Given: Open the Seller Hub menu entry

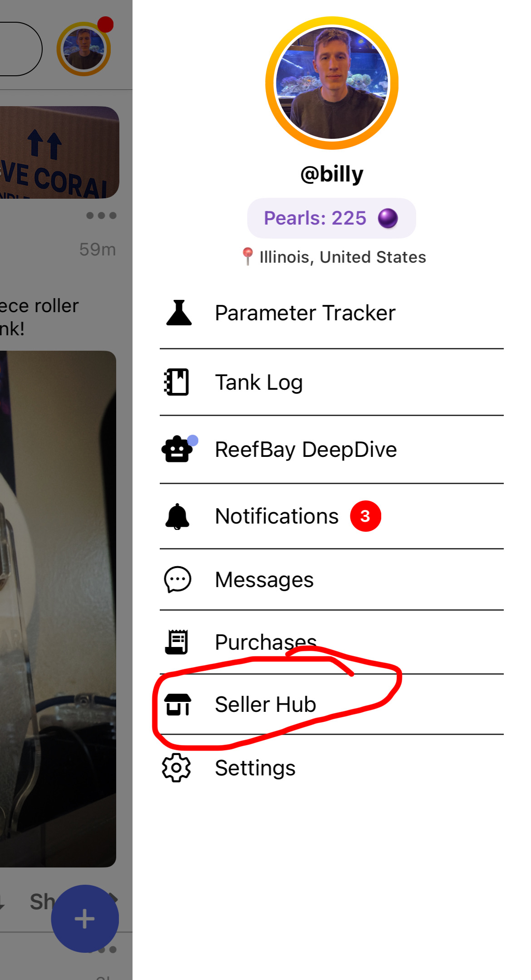Looking at the screenshot, I should pyautogui.click(x=332, y=704).
